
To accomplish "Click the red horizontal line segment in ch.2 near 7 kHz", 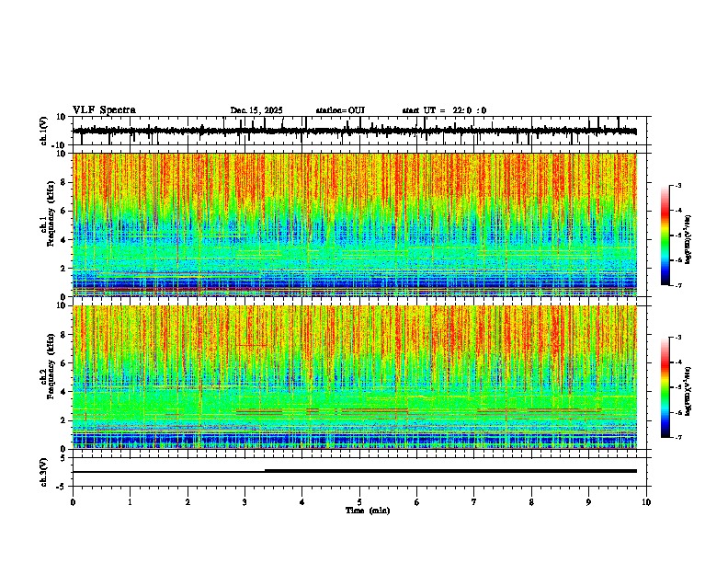I will pos(251,345).
